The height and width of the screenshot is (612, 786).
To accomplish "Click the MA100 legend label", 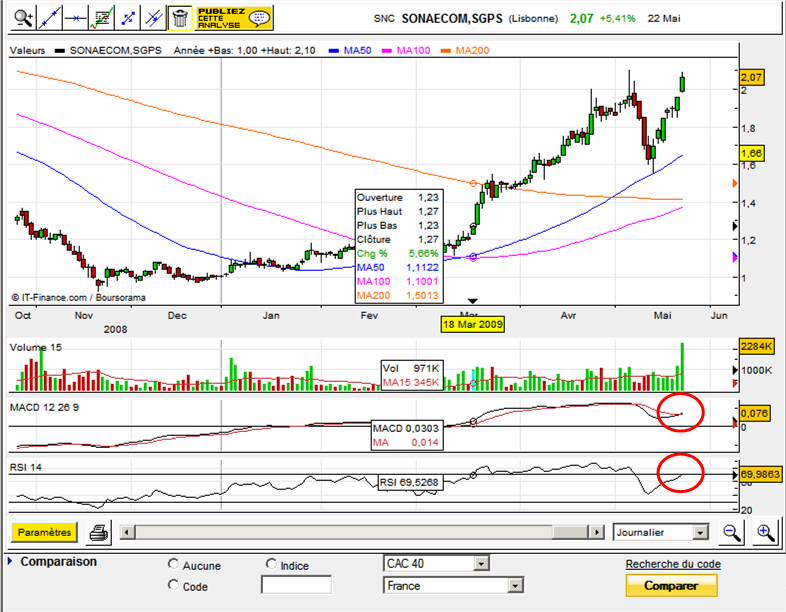I will (x=413, y=51).
